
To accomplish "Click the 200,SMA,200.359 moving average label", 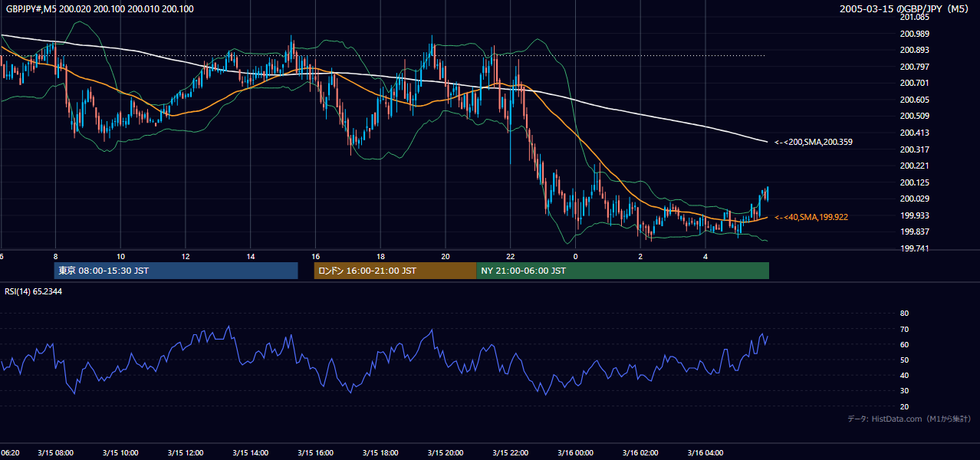I will pyautogui.click(x=814, y=142).
